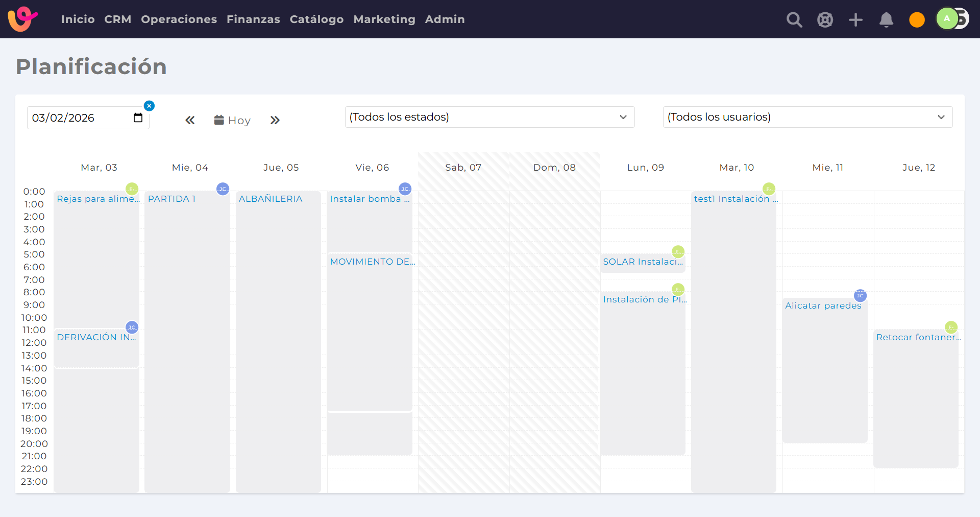Open the notifications bell
This screenshot has height=517, width=980.
(x=886, y=20)
